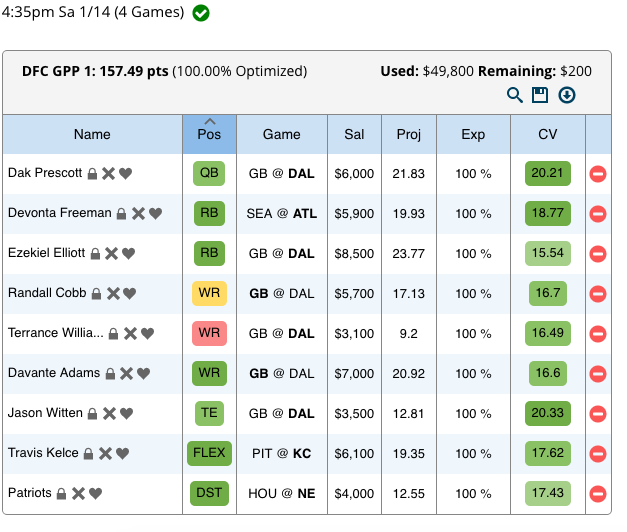Exclude Jason Witten with the X icon
627x532 pixels.
coord(109,414)
